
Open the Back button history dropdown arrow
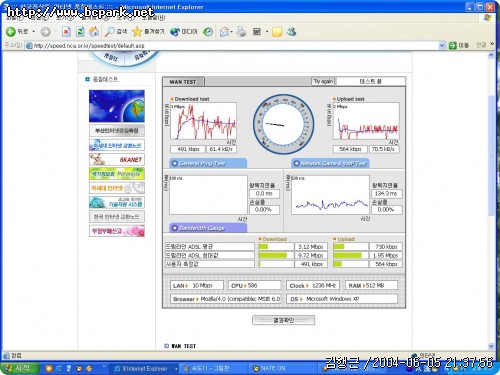tap(34, 32)
